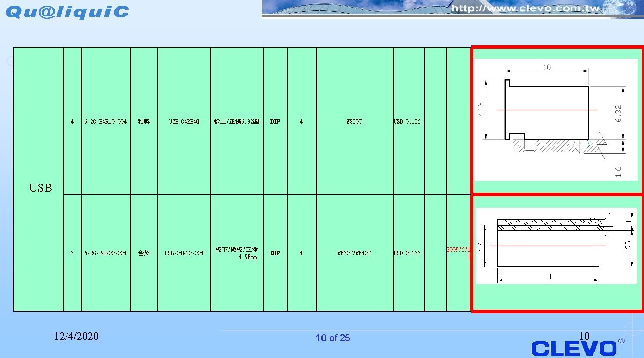The height and width of the screenshot is (358, 644).
Task: Click the W830T project cell
Action: [354, 121]
